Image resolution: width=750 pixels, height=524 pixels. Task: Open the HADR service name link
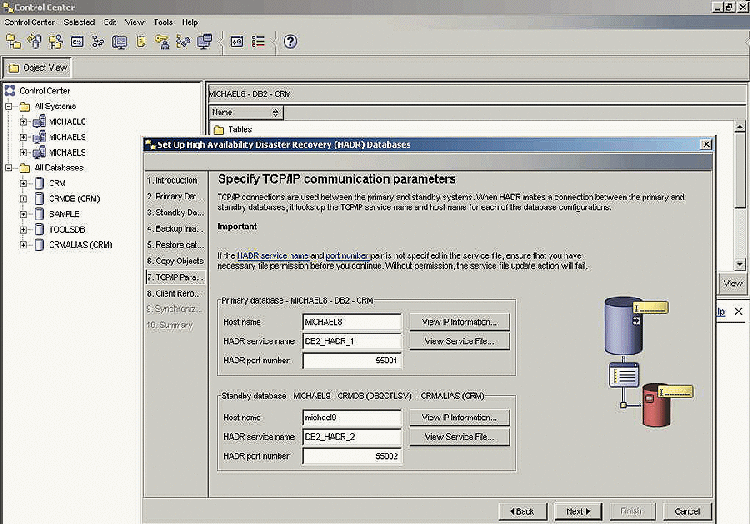point(273,256)
